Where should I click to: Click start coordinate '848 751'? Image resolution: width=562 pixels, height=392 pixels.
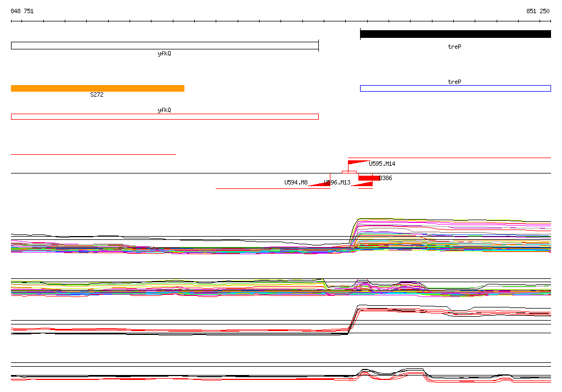point(22,11)
